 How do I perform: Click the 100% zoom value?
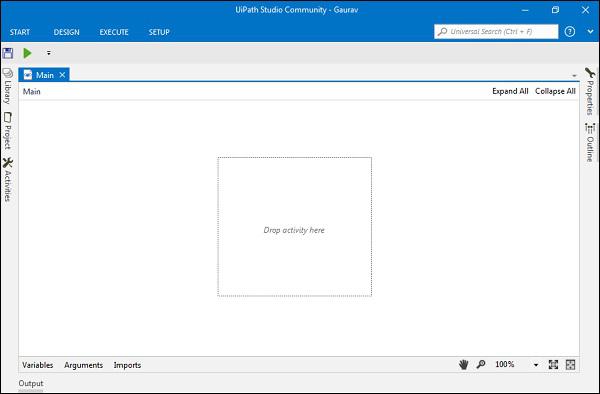(505, 364)
